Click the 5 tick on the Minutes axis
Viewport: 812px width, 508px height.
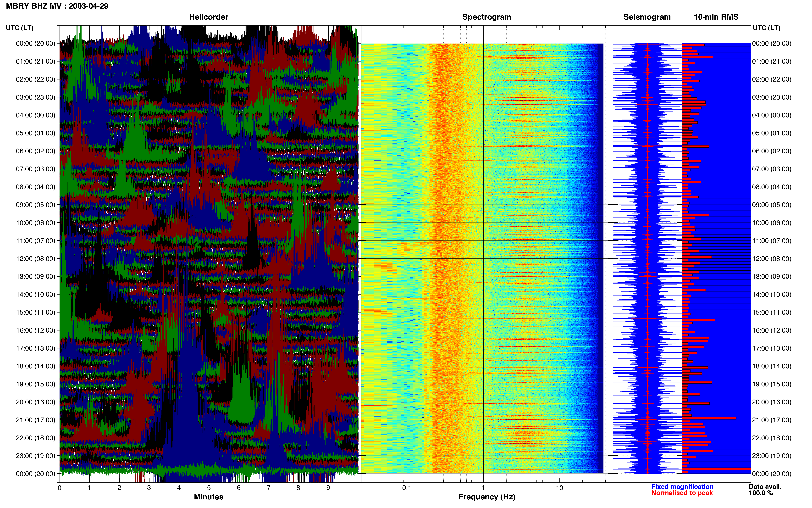click(x=209, y=487)
